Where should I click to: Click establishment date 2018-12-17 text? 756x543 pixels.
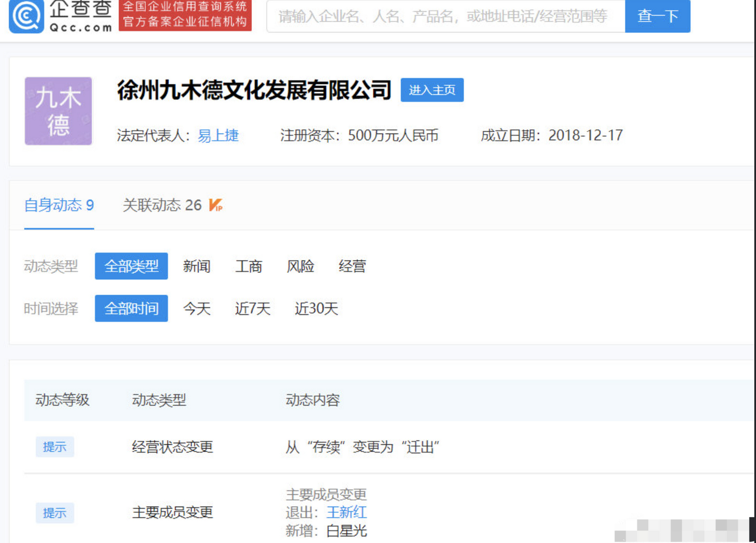(585, 136)
